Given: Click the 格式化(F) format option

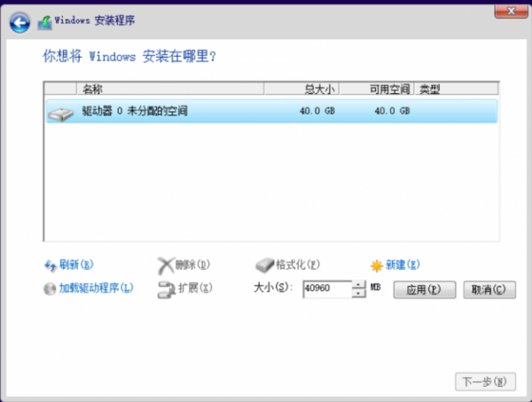Looking at the screenshot, I should [x=298, y=264].
